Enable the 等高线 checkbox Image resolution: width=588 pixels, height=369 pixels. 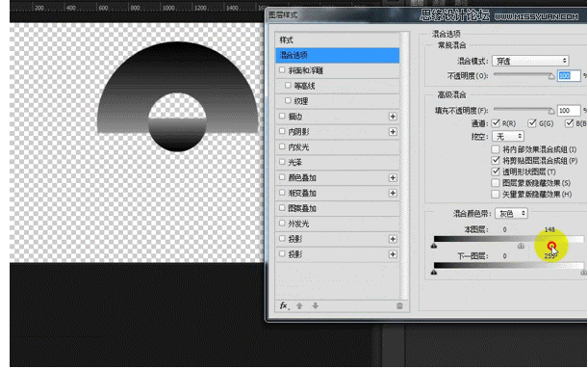(288, 85)
